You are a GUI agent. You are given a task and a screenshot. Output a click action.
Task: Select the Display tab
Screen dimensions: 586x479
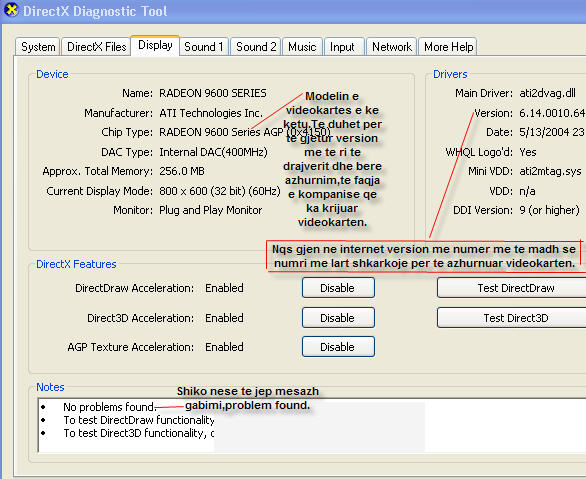click(x=155, y=46)
